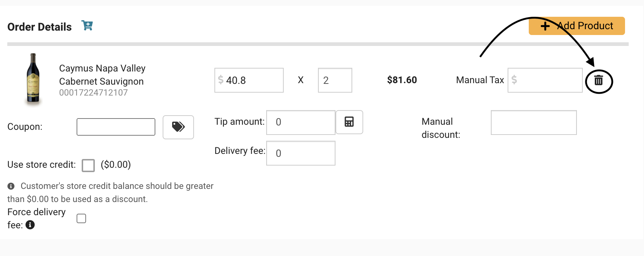Screen dimensions: 644x256
Task: Open the tip calculator icon button
Action: (349, 122)
